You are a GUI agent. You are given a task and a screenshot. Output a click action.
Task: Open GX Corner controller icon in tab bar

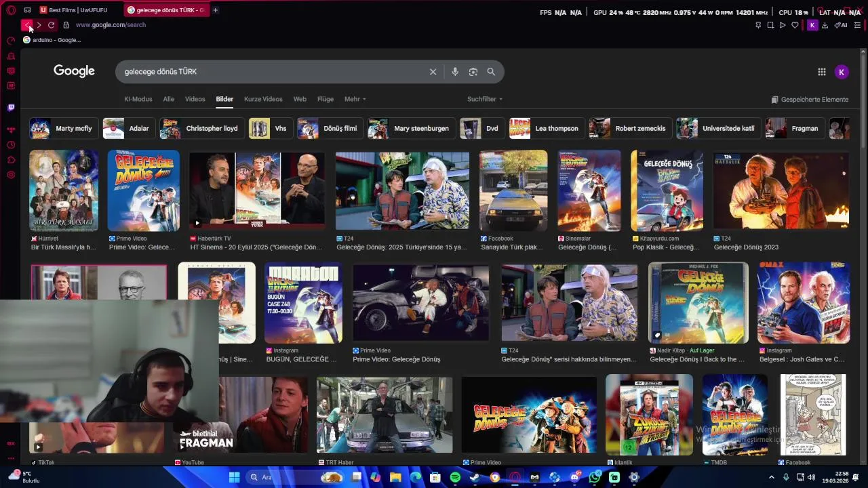tap(27, 10)
